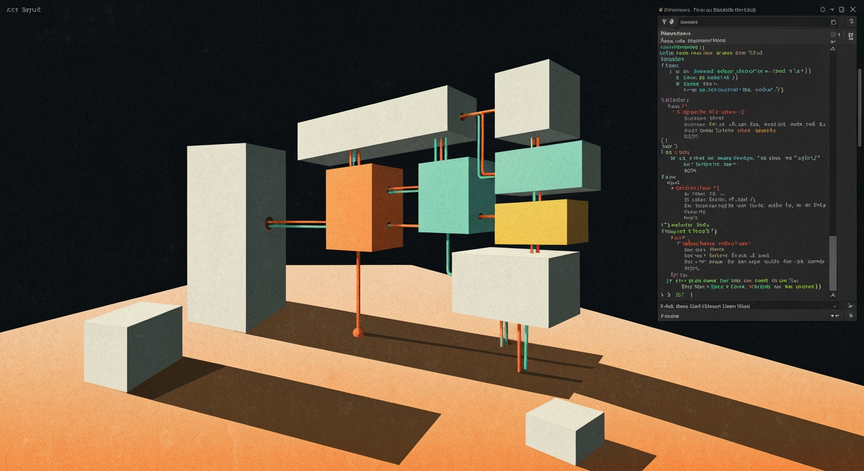Expand the dropdown arrow on the bottom panel row
This screenshot has width=864, height=471.
(832, 316)
